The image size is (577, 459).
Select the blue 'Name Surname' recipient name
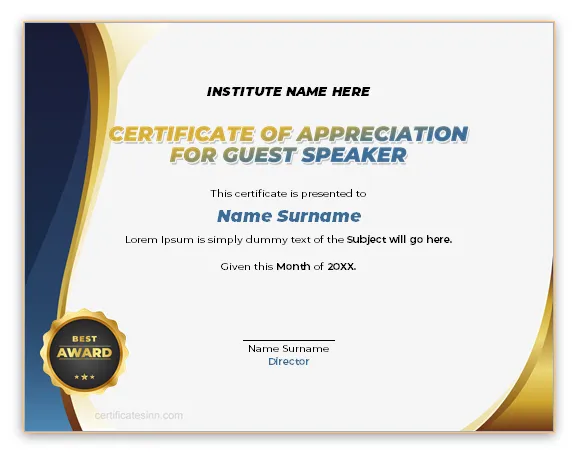(x=289, y=216)
